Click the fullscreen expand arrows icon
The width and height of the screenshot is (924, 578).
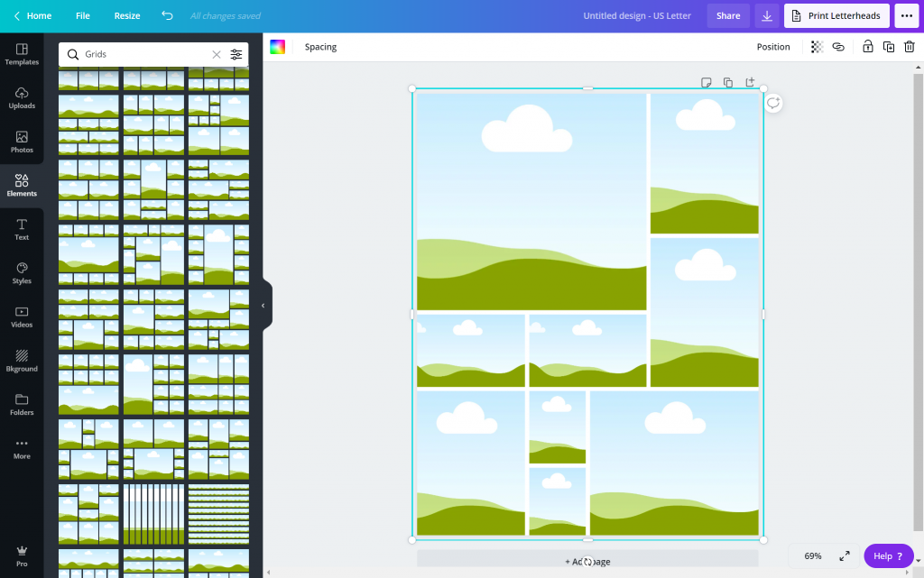pyautogui.click(x=845, y=555)
